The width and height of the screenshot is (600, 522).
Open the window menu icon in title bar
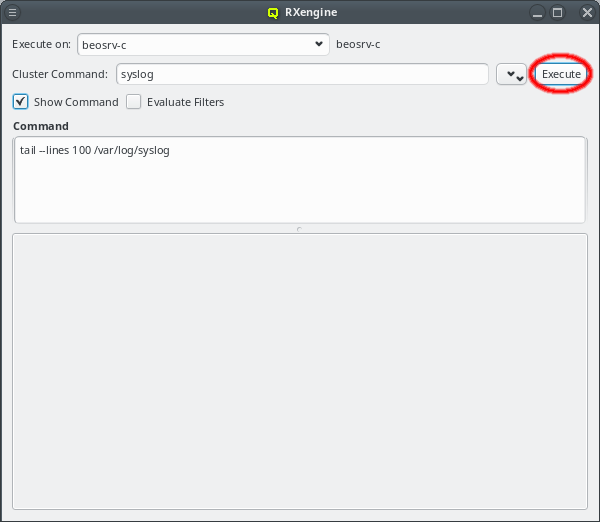[13, 13]
